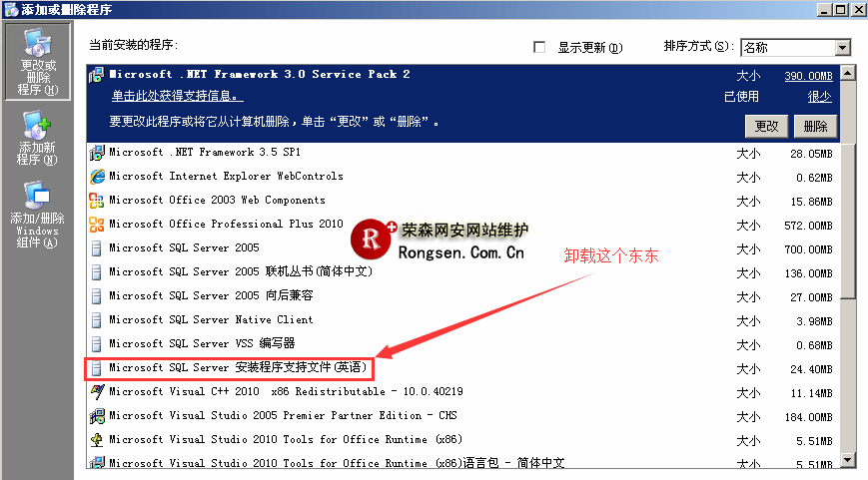Image resolution: width=868 pixels, height=480 pixels.
Task: Click the Office 2003 Web Components icon
Action: point(97,201)
